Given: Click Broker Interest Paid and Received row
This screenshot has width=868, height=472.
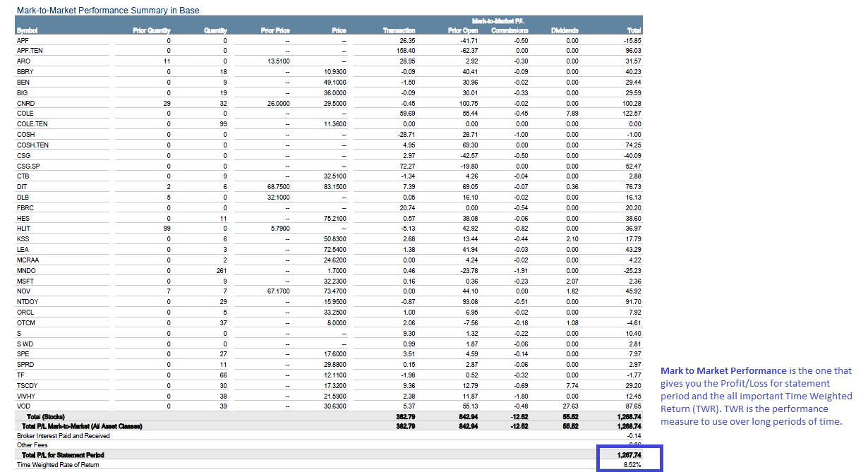Looking at the screenshot, I should (x=64, y=436).
